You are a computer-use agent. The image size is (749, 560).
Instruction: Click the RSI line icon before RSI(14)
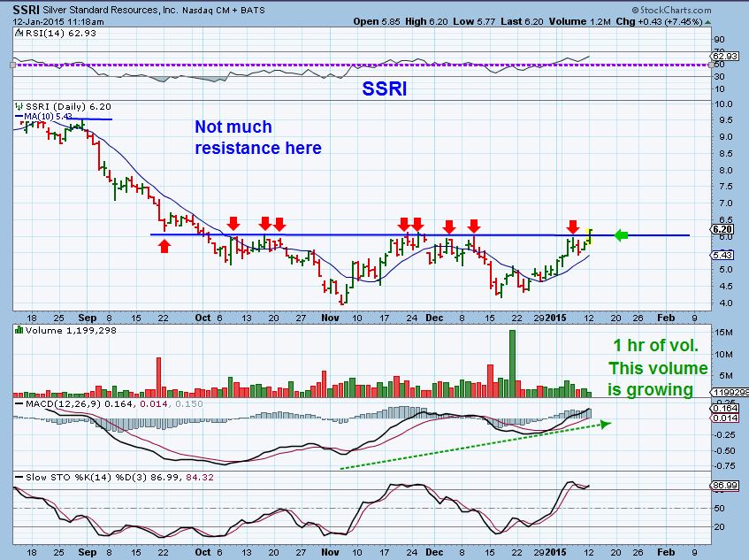19,33
